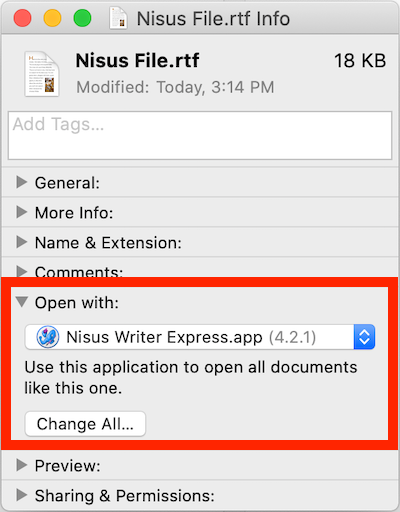
Task: Click the Nisus File.rtf filename heading
Action: (137, 61)
